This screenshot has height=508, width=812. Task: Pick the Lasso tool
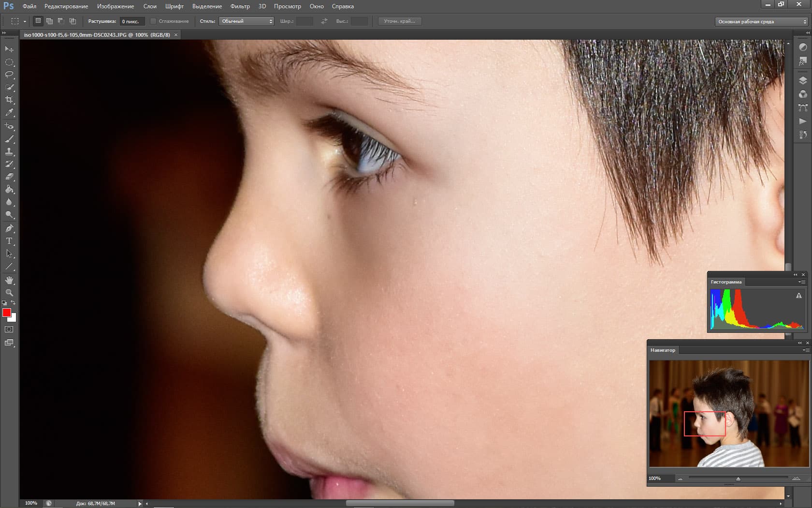(9, 75)
